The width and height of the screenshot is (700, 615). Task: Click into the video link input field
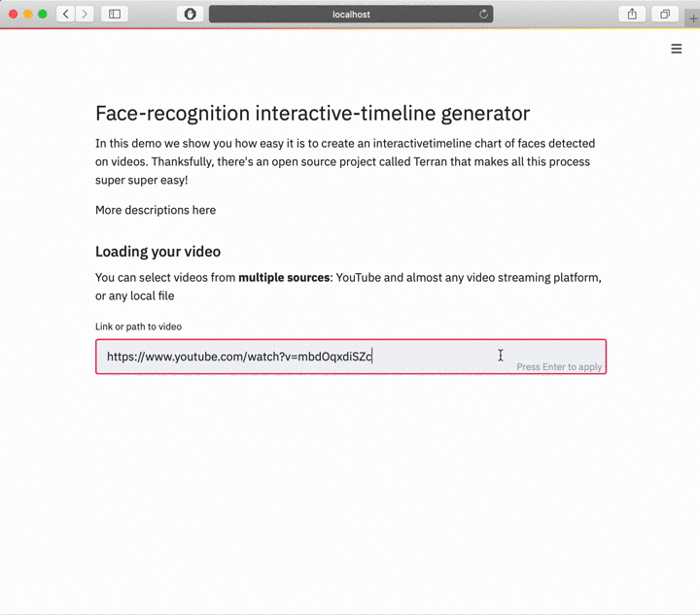(x=292, y=357)
